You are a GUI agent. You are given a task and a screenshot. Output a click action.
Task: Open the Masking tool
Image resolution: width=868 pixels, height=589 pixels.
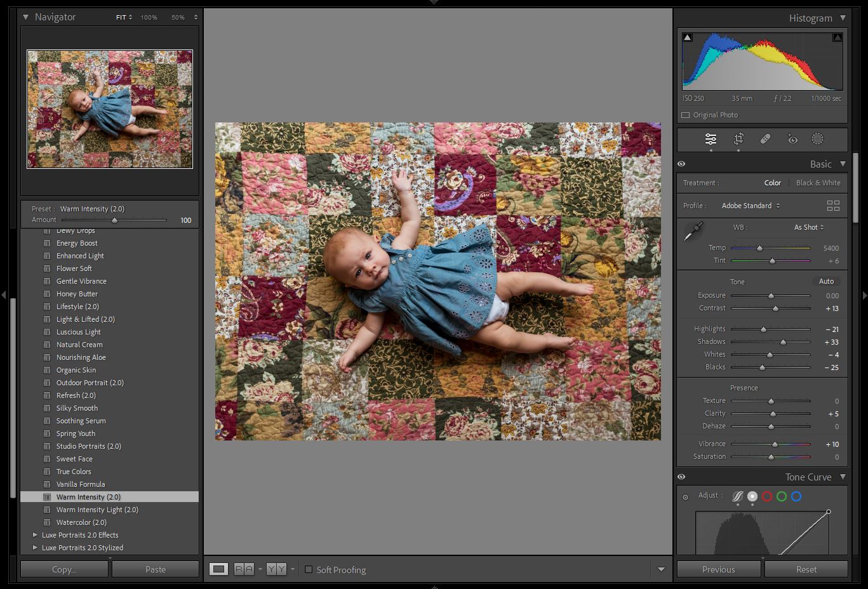817,139
